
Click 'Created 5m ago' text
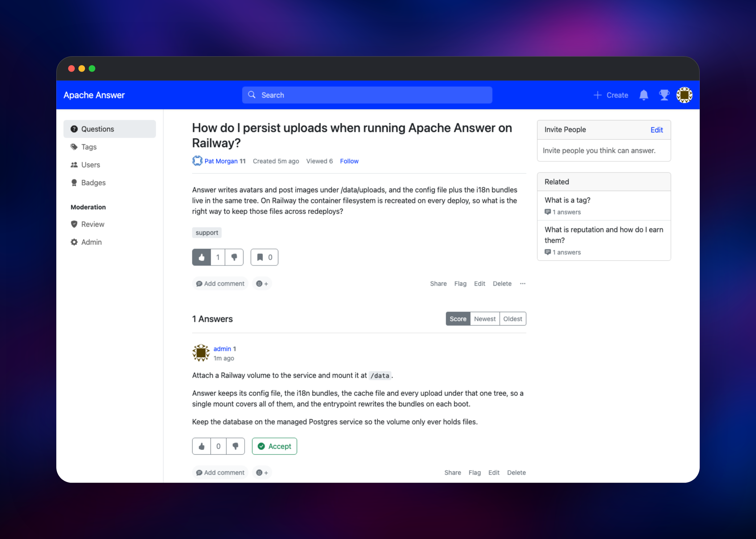276,161
